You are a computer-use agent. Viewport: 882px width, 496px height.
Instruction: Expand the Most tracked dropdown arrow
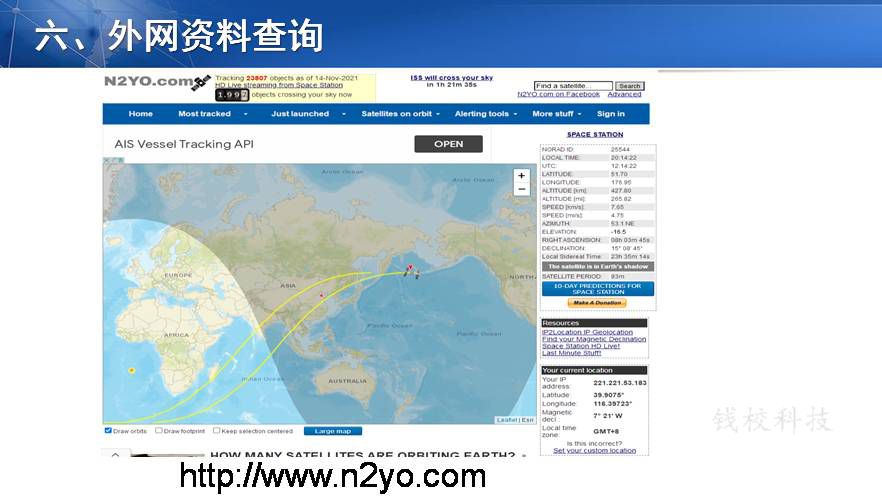pyautogui.click(x=245, y=114)
